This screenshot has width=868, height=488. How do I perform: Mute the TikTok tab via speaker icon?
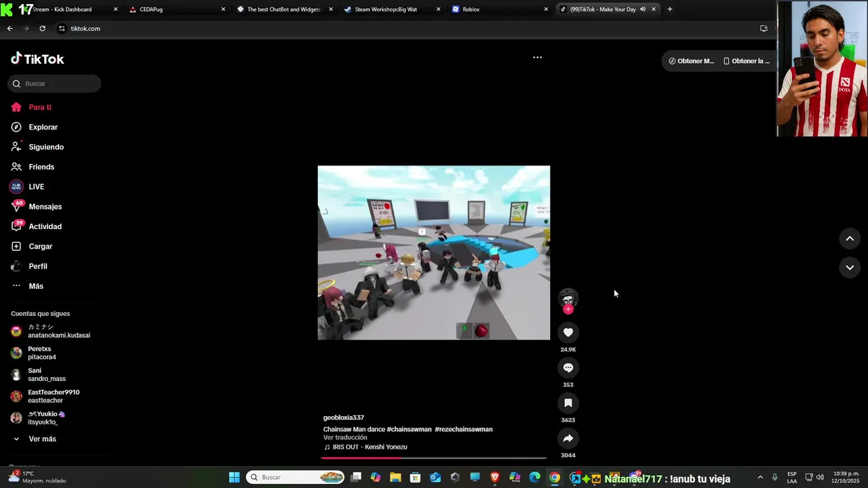[642, 9]
